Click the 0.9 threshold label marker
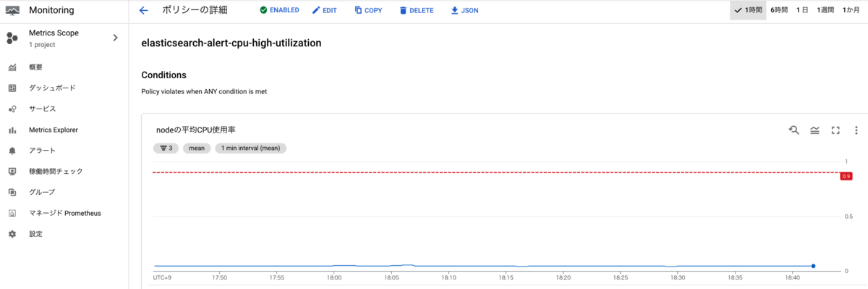Viewport: 868px width, 289px height. pos(846,176)
